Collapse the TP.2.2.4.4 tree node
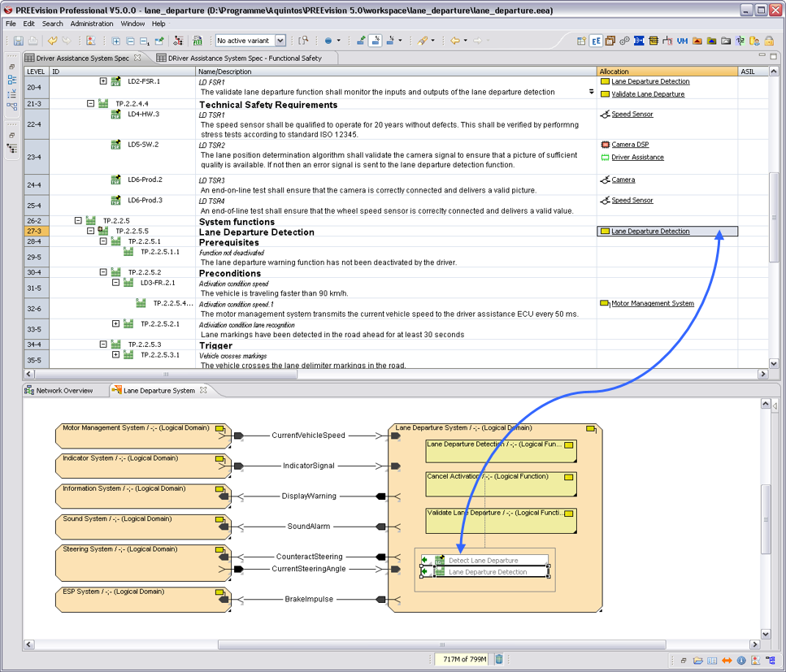 point(91,103)
